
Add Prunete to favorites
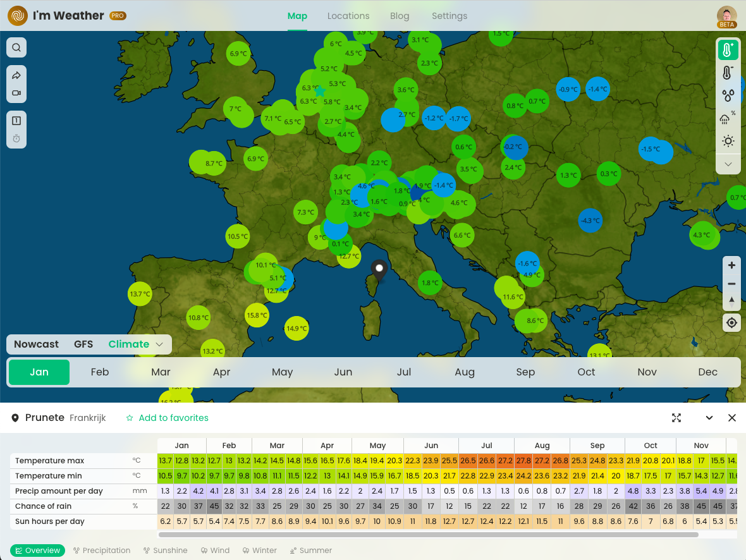pos(167,418)
